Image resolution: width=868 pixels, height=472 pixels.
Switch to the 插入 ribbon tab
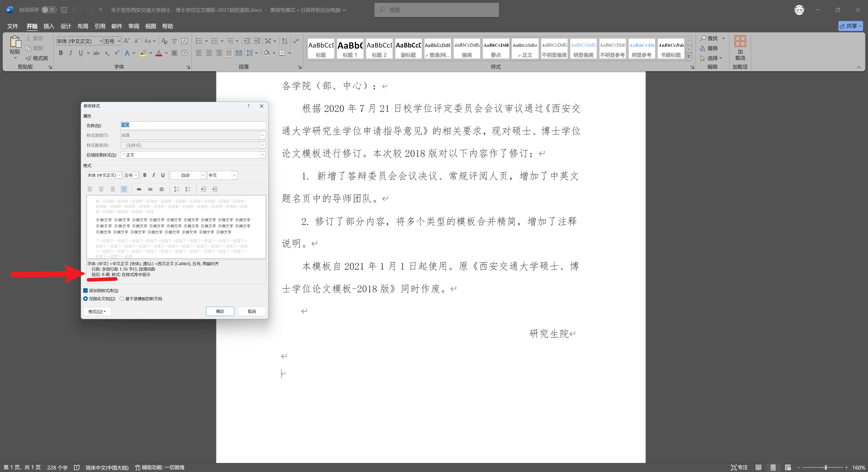tap(49, 26)
